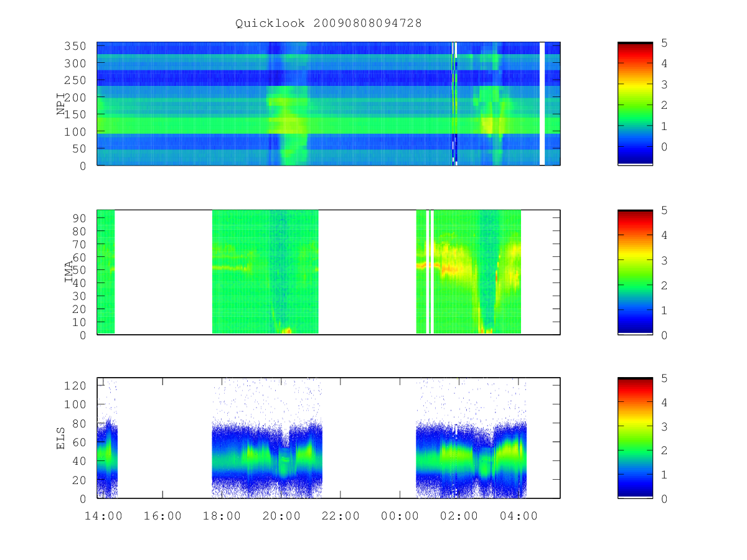Click the 16:00 time axis label
The height and width of the screenshot is (560, 747).
point(162,516)
